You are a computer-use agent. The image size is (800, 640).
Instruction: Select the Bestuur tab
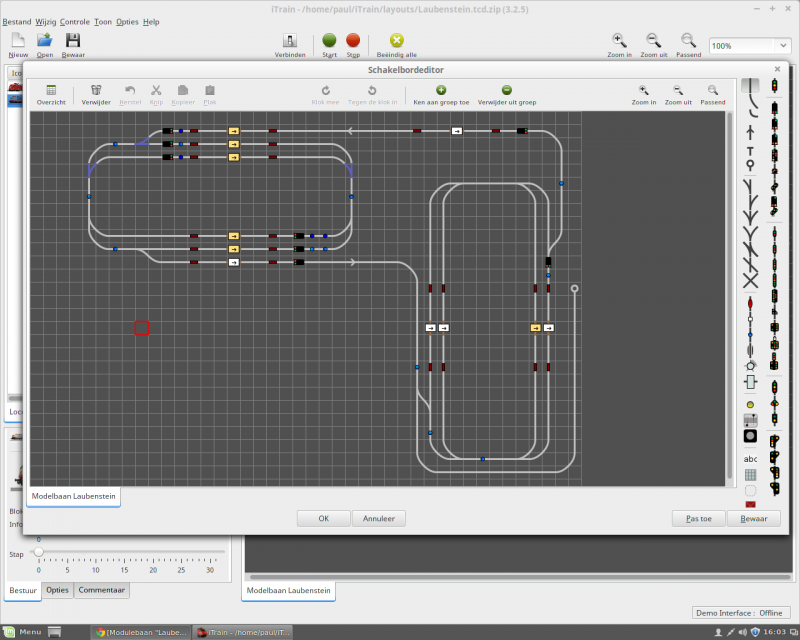[x=23, y=590]
